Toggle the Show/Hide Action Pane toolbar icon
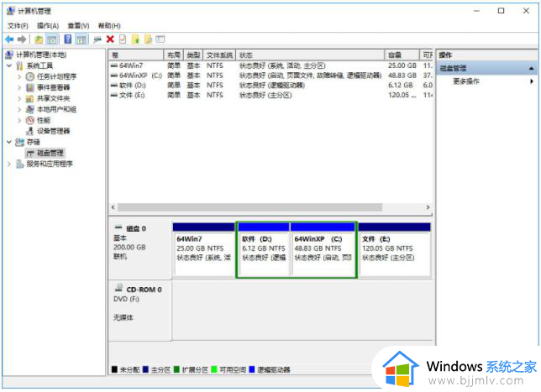 pos(81,39)
